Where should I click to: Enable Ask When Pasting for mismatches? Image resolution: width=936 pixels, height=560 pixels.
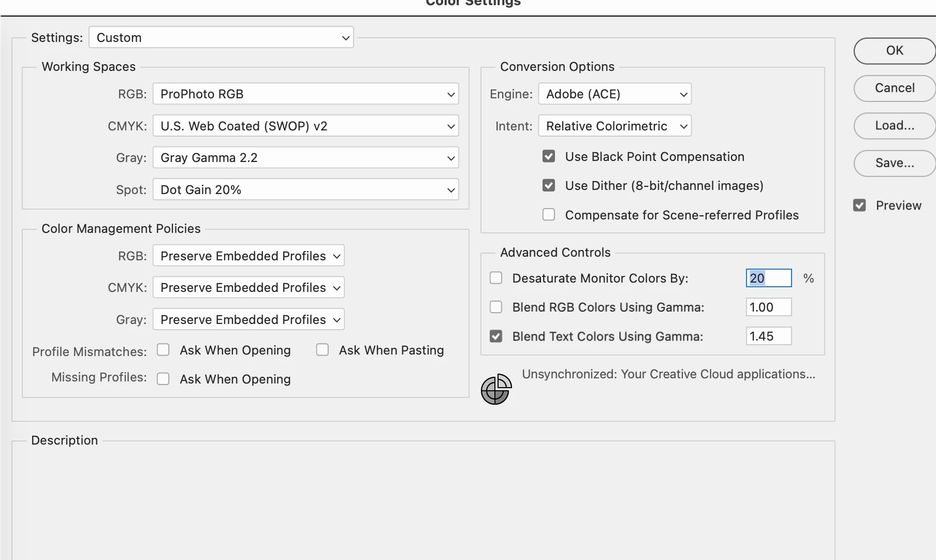(323, 350)
